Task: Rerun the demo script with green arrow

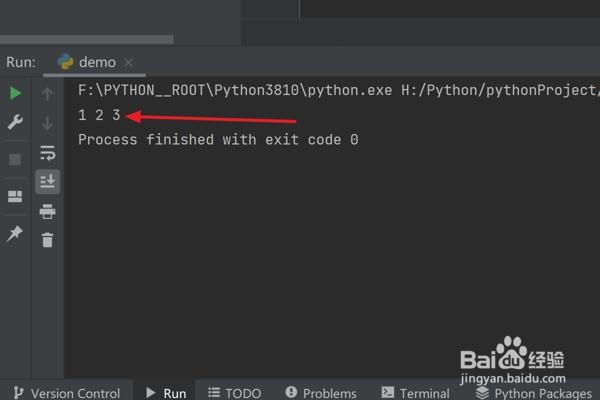Action: (15, 93)
